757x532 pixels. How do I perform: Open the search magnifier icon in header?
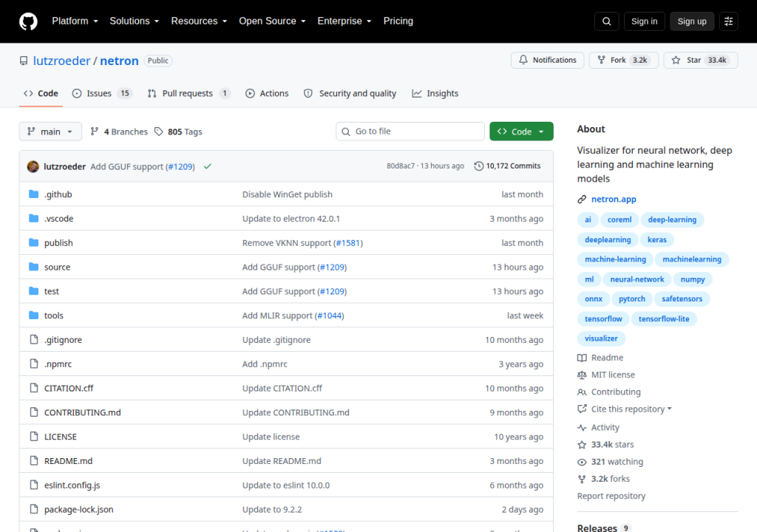[606, 21]
